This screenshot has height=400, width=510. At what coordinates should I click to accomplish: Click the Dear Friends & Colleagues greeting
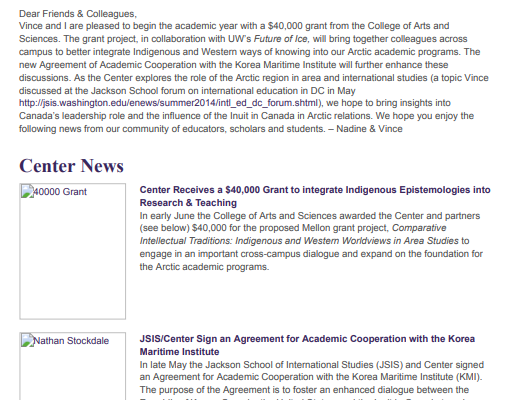[x=78, y=14]
